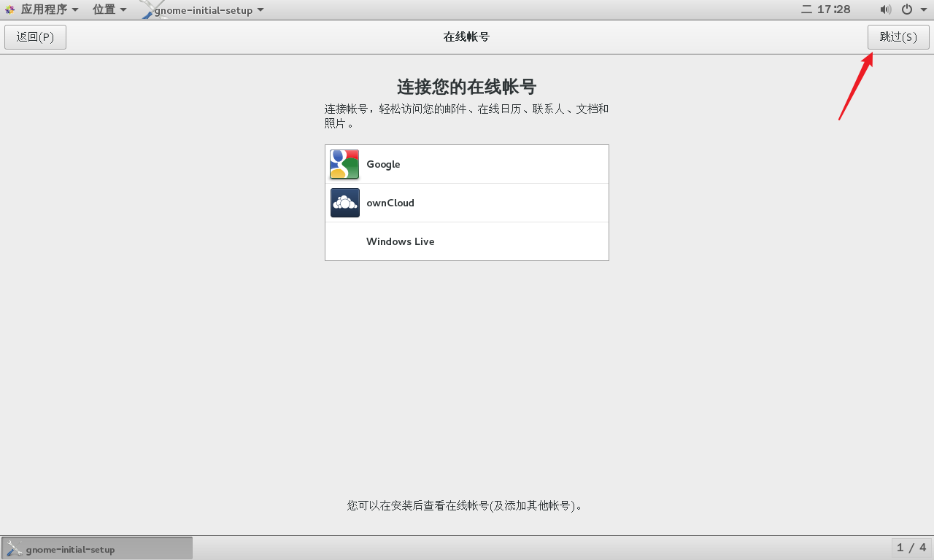Select the ownCloud list row

click(x=467, y=203)
